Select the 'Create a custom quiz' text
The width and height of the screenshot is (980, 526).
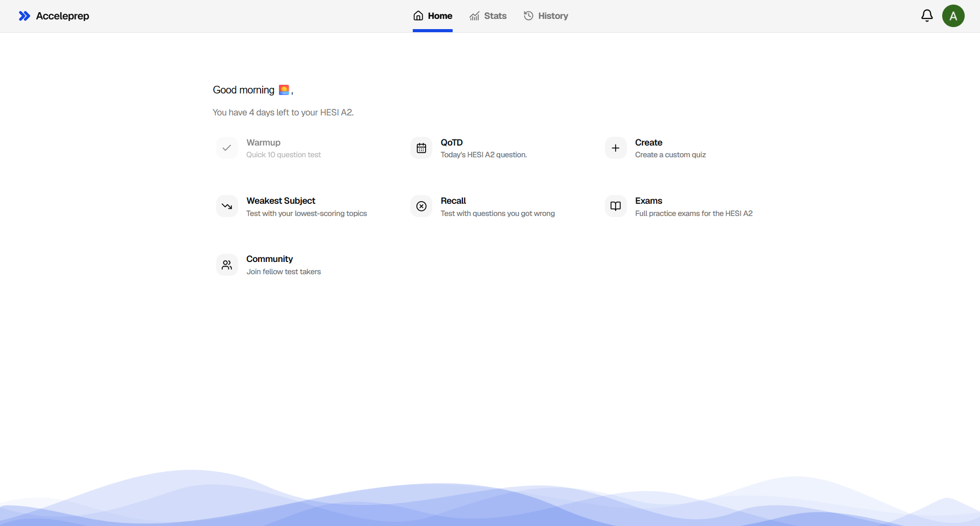pos(670,155)
